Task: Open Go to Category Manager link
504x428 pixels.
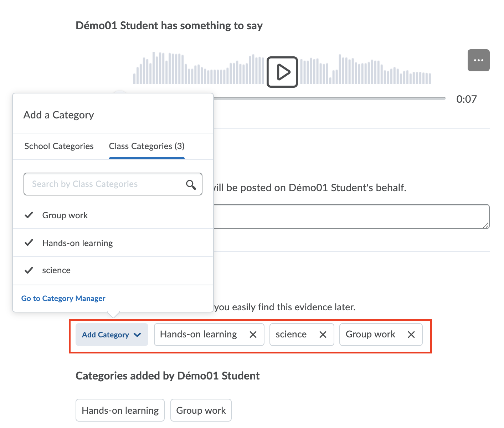Action: pos(63,299)
